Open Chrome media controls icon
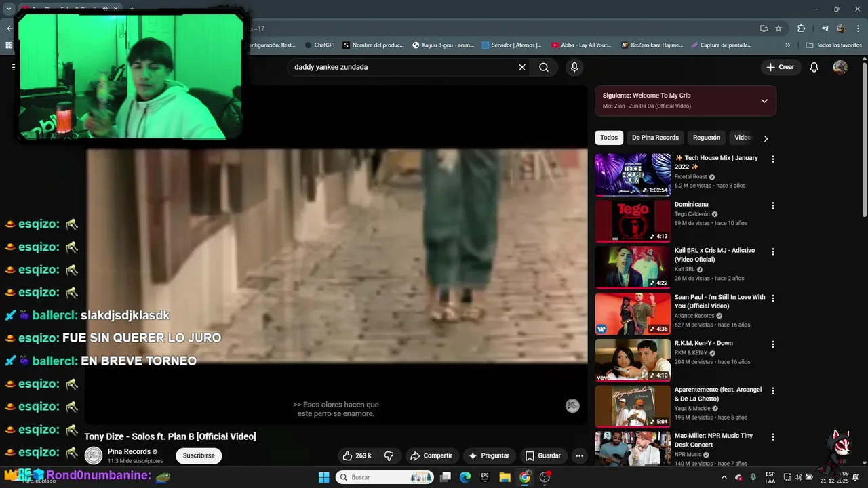Screen dimensions: 868x488 [x=825, y=28]
